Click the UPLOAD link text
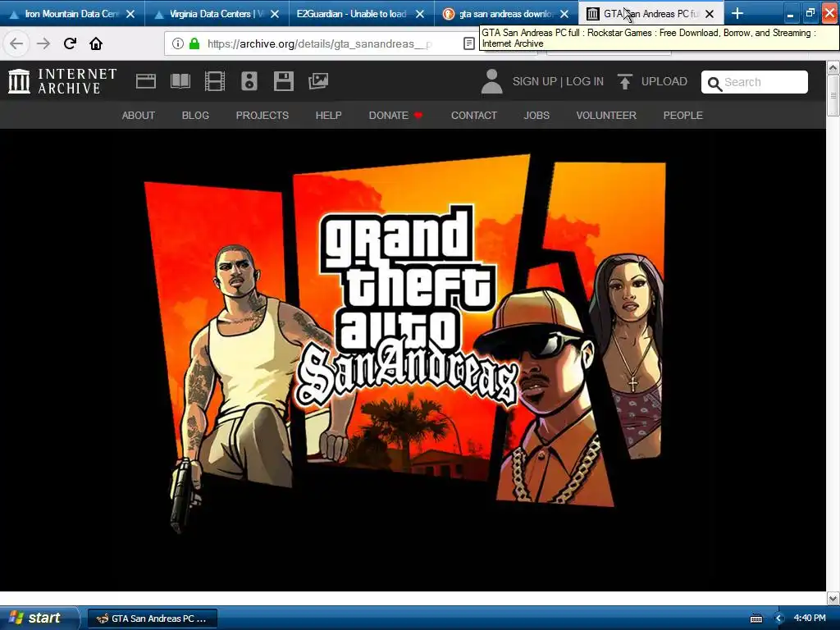Screen dimensions: 840x630 click(x=664, y=81)
